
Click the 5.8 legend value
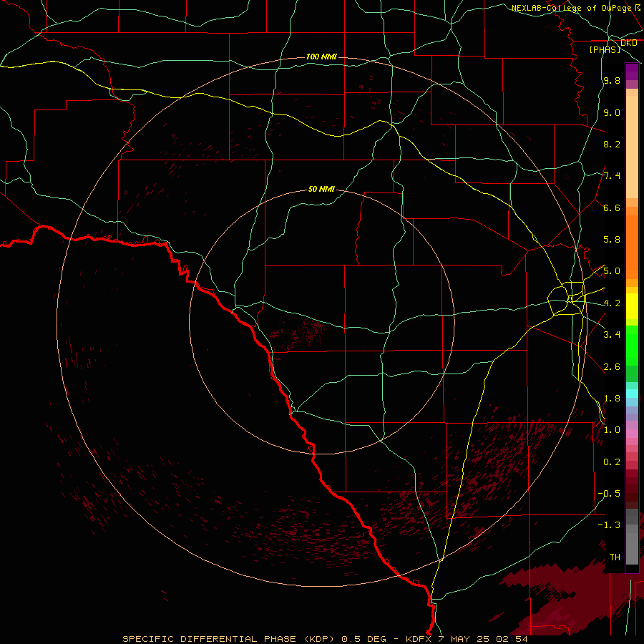tap(612, 240)
